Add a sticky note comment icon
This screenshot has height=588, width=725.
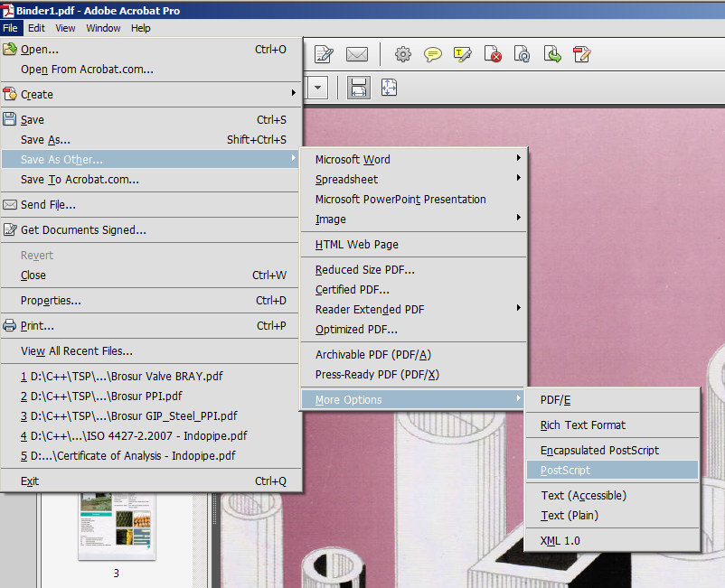pyautogui.click(x=432, y=54)
